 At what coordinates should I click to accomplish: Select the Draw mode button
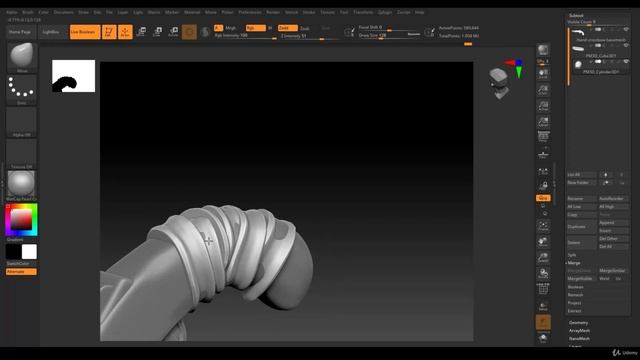pyautogui.click(x=125, y=32)
